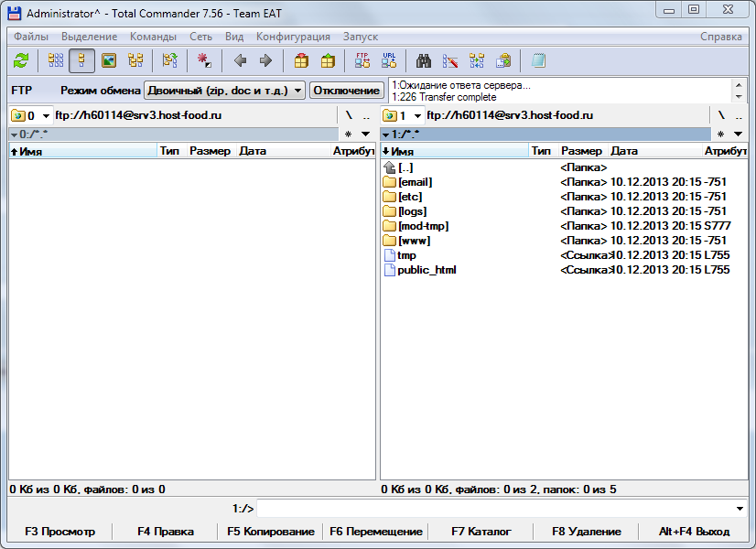Expand the command line history dropdown
Screen dimensions: 756x549
[x=740, y=508]
